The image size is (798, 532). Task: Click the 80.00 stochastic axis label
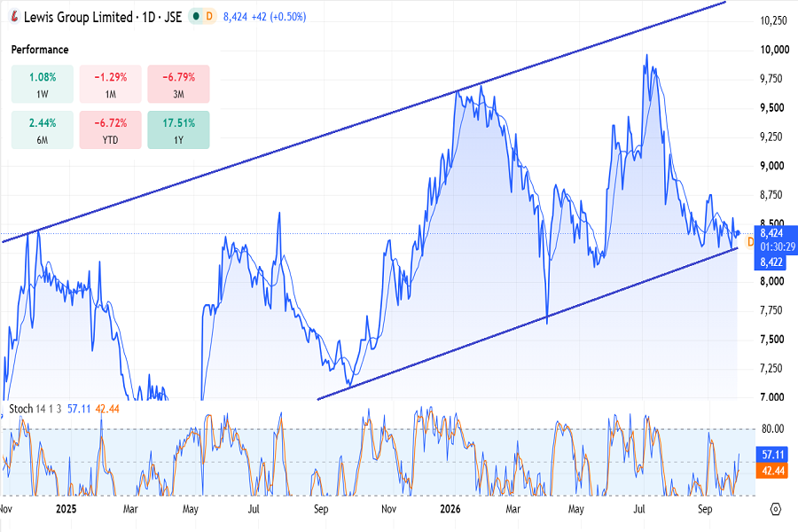[772, 428]
